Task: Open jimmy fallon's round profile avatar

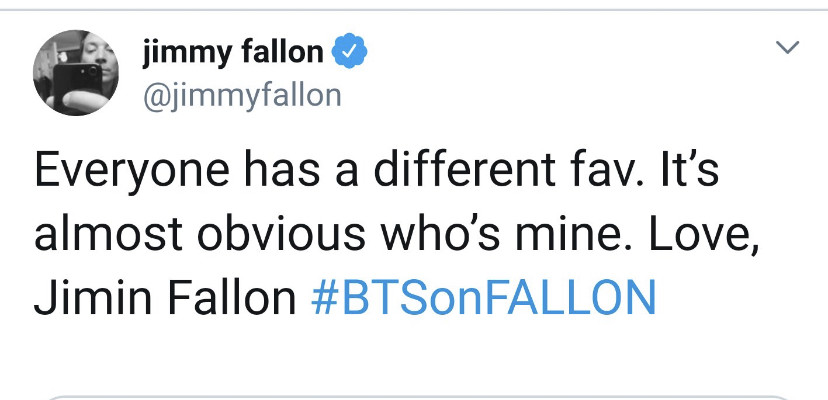Action: [76, 72]
